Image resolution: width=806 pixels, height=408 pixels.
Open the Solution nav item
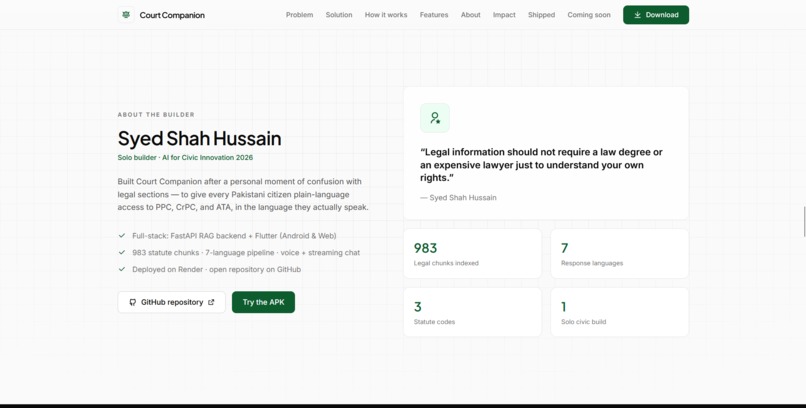[339, 15]
